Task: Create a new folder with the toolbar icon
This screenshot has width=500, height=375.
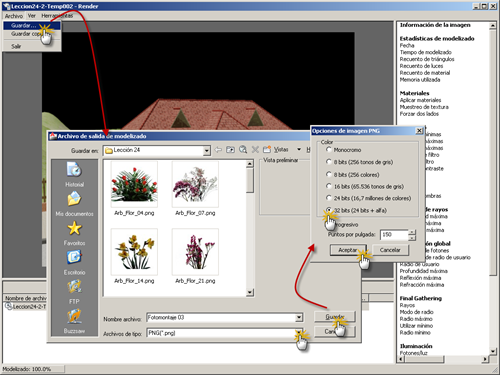Action: click(267, 150)
